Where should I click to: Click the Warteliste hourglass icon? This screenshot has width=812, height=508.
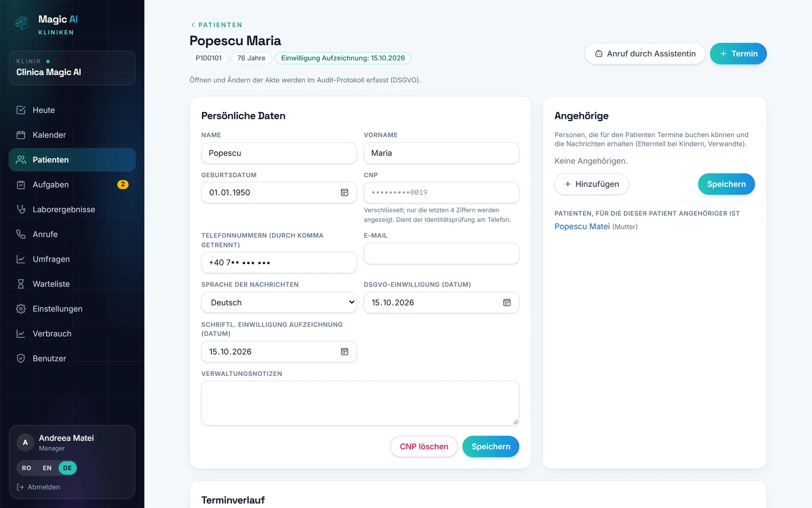pos(21,284)
